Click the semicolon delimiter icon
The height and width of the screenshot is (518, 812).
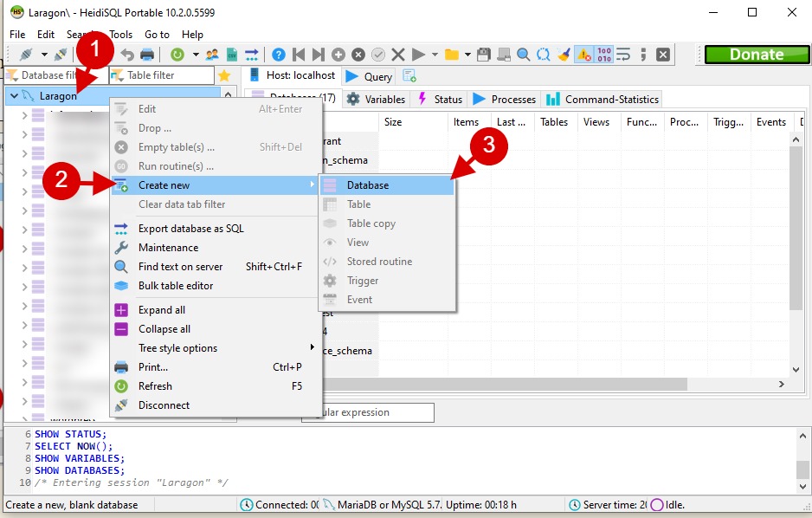643,55
